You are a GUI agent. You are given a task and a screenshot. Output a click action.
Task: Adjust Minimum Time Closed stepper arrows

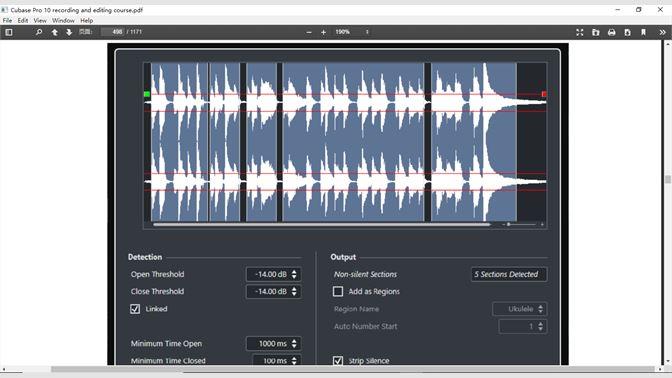(294, 360)
